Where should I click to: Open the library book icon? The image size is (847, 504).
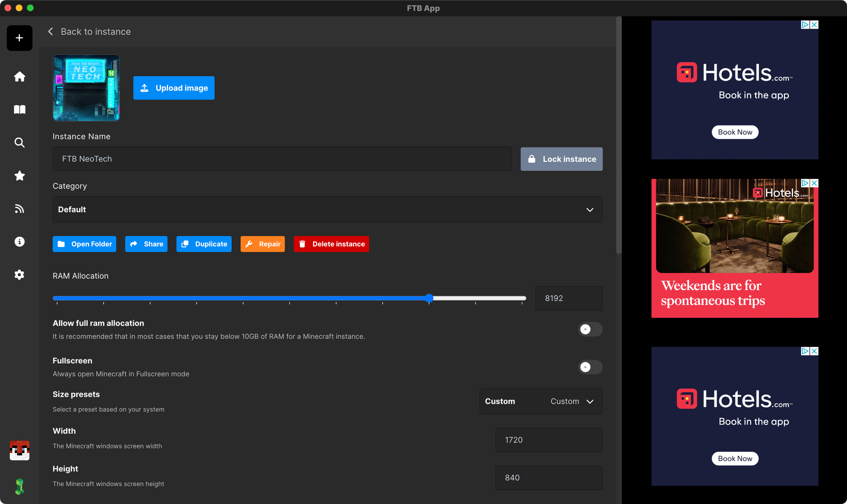[x=19, y=109]
